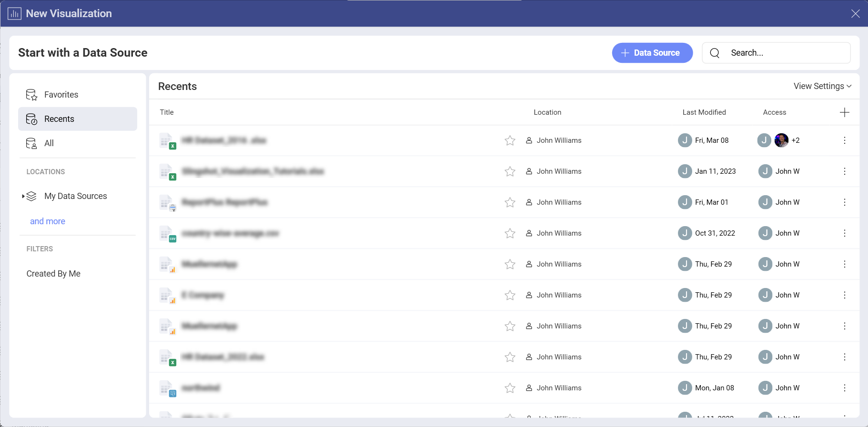The height and width of the screenshot is (427, 868).
Task: Open three-dot menu for Mon, Jan 08 row
Action: [x=844, y=388]
